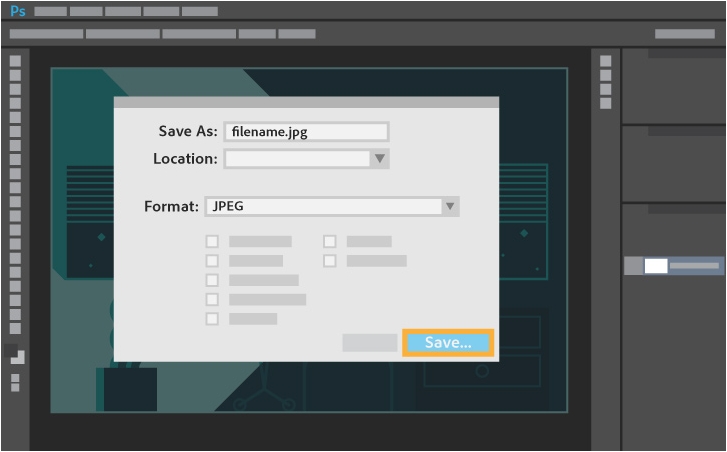
Task: Enable the bottom checkbox in left column
Action: [x=212, y=318]
